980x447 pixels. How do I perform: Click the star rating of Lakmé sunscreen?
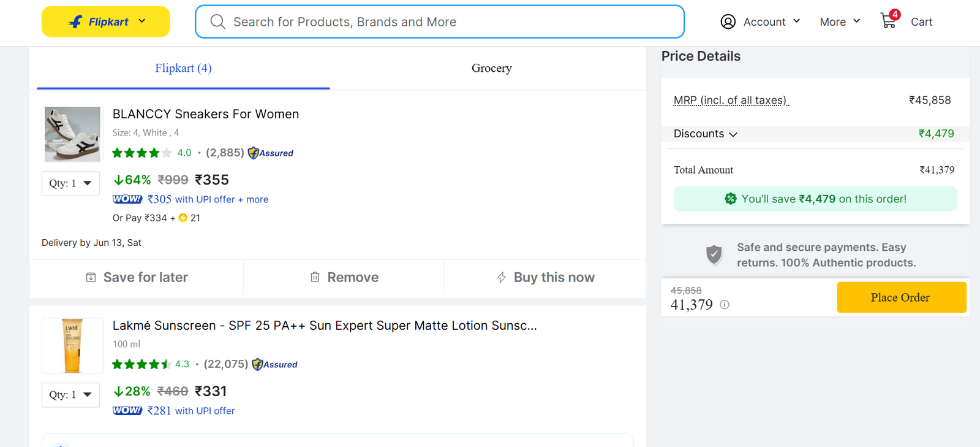pyautogui.click(x=141, y=364)
